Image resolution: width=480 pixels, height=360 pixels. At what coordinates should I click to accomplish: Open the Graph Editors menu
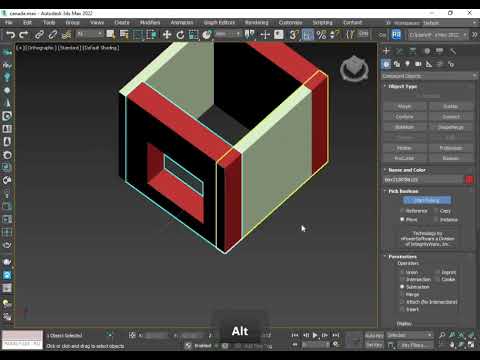[x=219, y=23]
